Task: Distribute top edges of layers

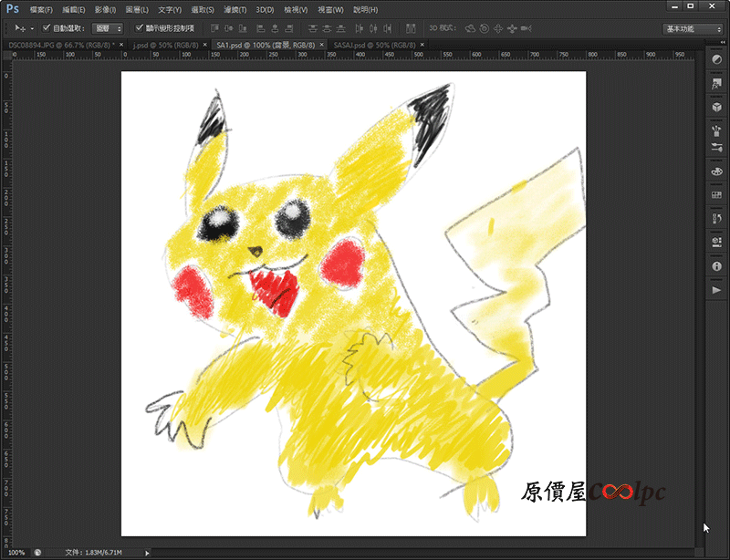Action: pos(313,28)
